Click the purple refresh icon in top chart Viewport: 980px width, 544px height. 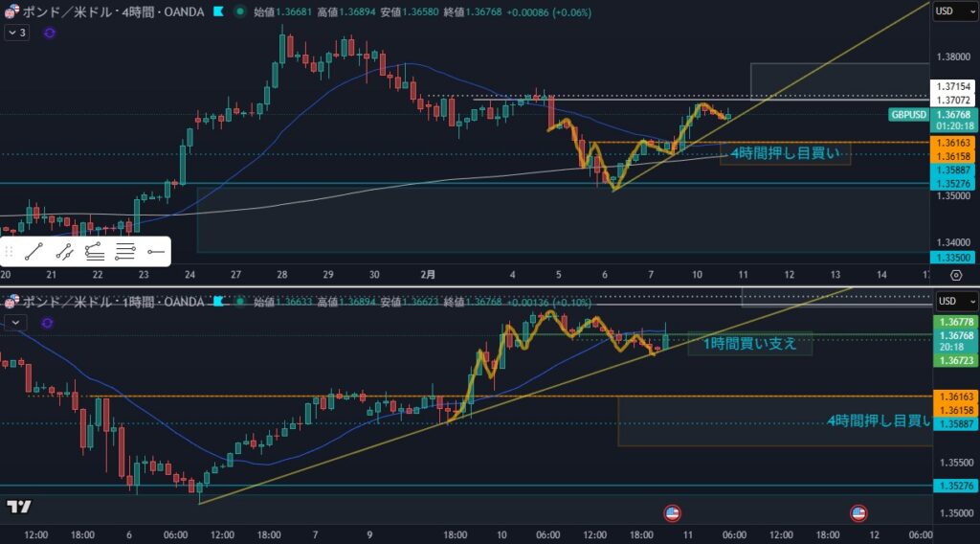pos(50,33)
